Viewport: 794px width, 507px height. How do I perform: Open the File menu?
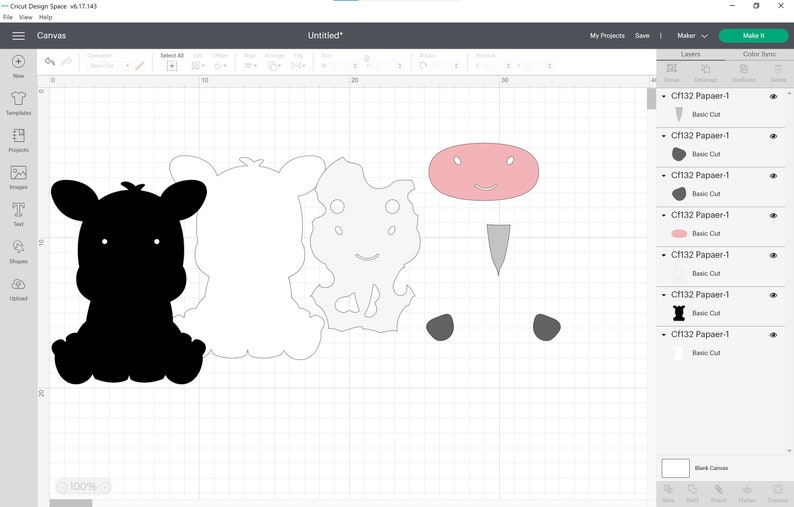pyautogui.click(x=8, y=17)
